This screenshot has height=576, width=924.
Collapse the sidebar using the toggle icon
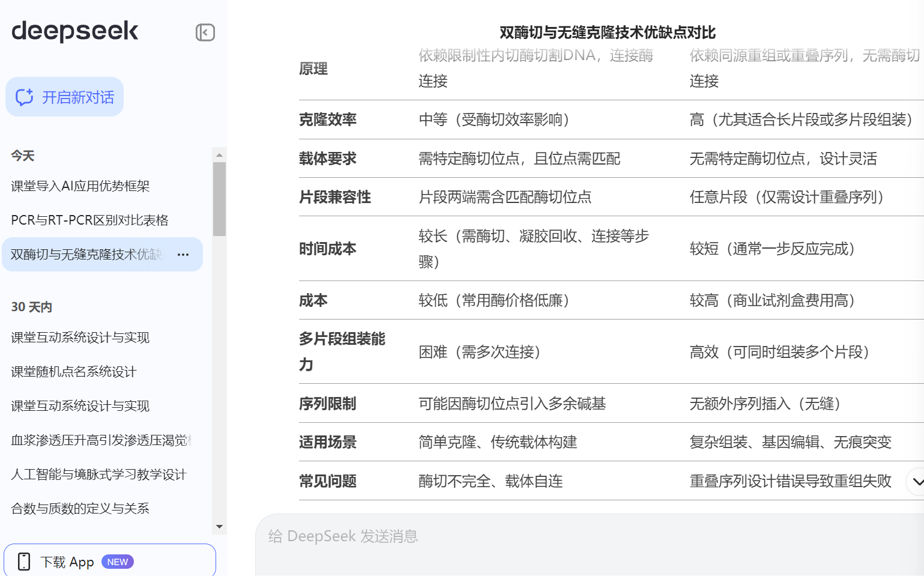click(x=205, y=32)
